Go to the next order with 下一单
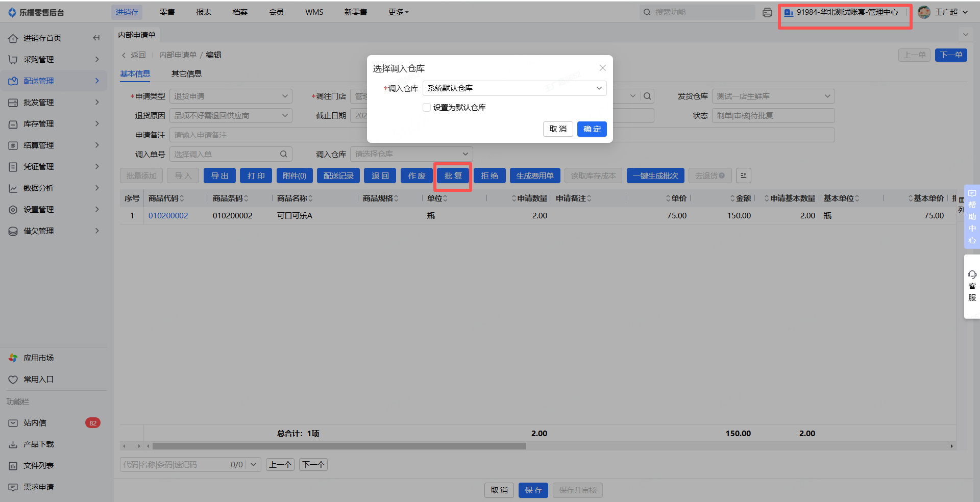 (x=951, y=55)
